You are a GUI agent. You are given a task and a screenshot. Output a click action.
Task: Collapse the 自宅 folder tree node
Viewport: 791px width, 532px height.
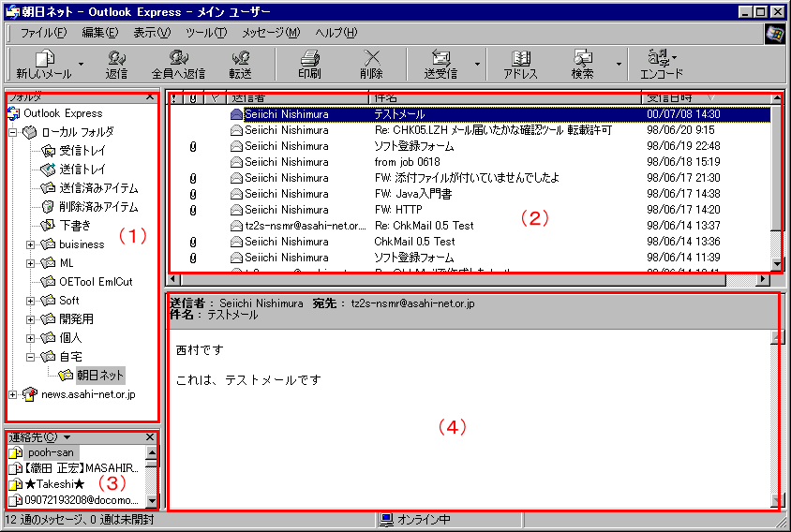click(x=31, y=357)
